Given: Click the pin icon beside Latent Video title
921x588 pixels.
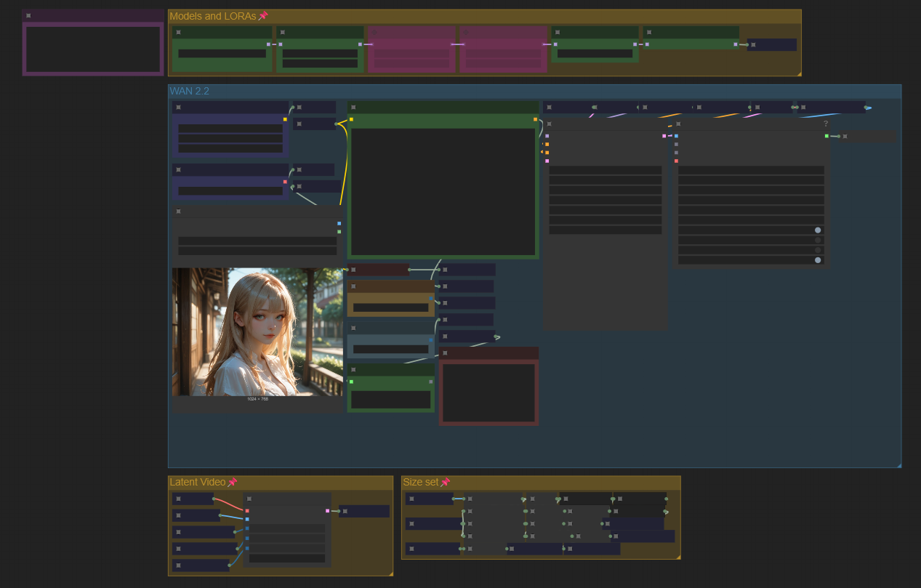Looking at the screenshot, I should coord(233,483).
